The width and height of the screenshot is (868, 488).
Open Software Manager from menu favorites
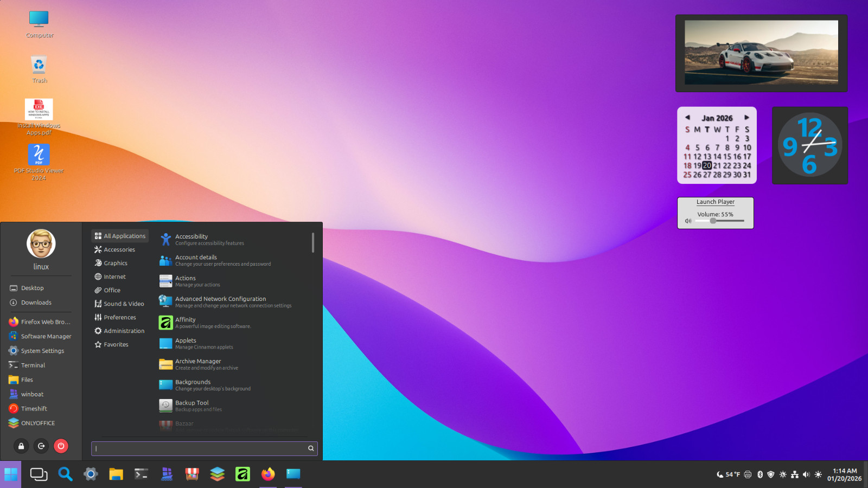[x=40, y=336]
